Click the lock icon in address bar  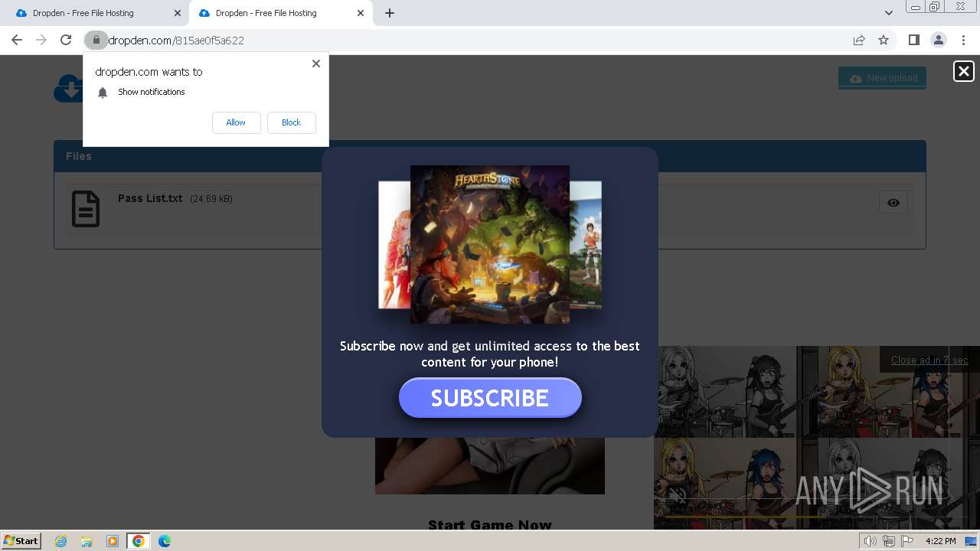tap(96, 40)
